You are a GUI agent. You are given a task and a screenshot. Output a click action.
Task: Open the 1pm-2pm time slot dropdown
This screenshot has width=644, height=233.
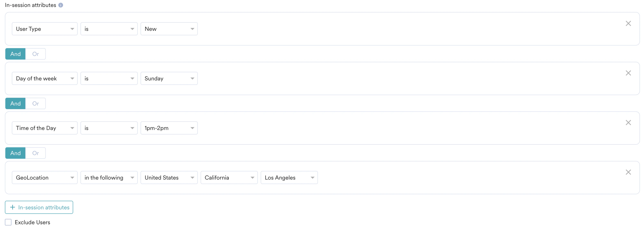coord(169,128)
